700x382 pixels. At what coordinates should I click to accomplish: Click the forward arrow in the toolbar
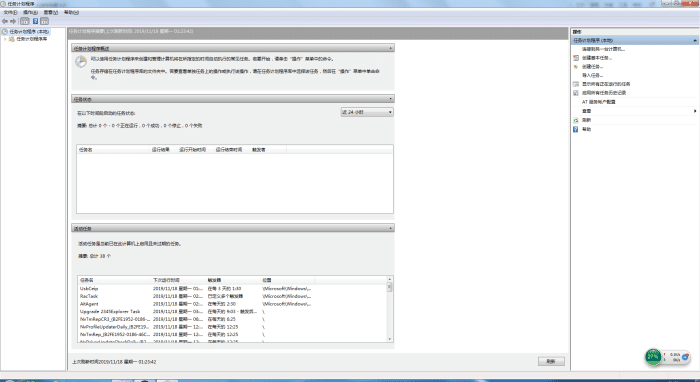click(13, 21)
